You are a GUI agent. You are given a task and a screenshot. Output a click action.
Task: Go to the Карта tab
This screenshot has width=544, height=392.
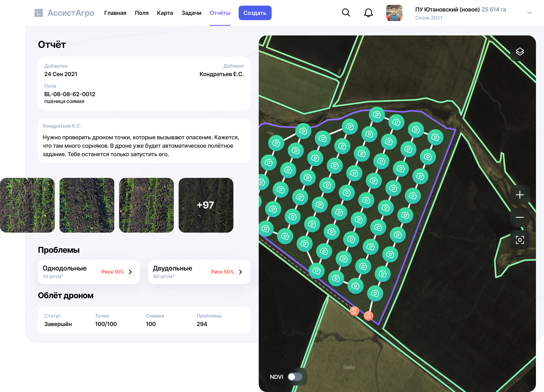[x=165, y=13]
